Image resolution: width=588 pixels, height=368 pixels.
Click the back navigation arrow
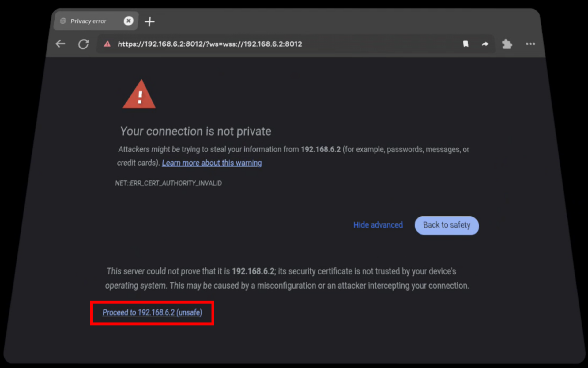(60, 44)
